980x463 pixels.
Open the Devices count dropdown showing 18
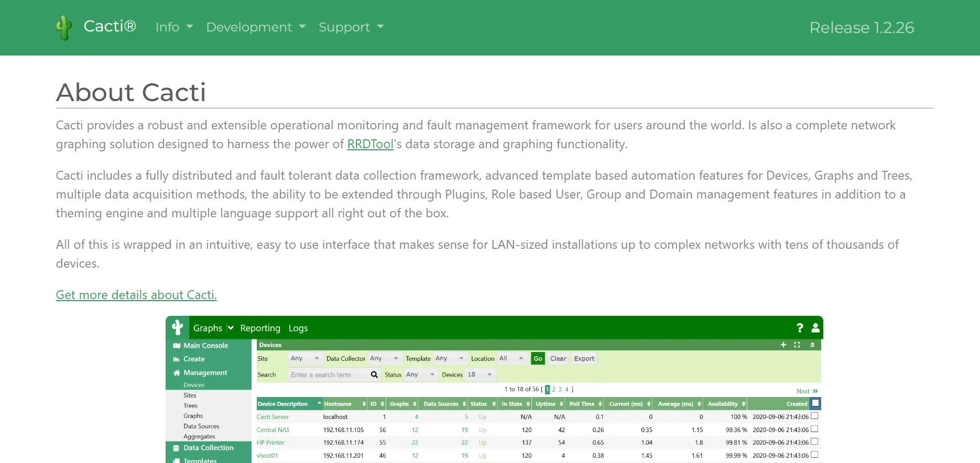[x=480, y=374]
